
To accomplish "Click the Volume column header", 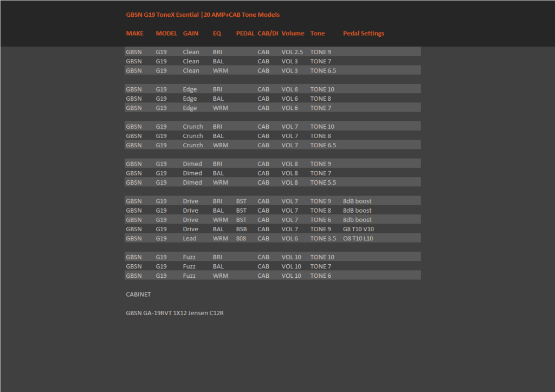I will click(x=293, y=33).
